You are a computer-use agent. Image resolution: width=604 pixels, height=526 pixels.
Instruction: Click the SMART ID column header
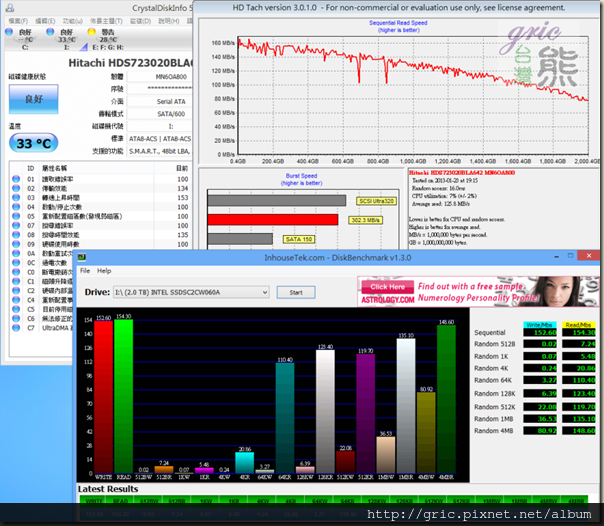coord(31,168)
